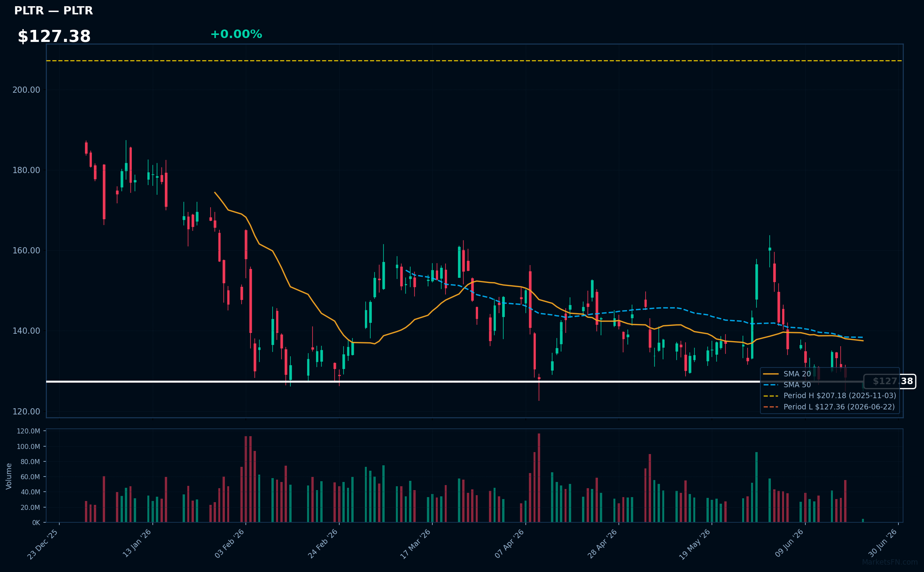Click the 03 Feb '26 date label
Image resolution: width=924 pixels, height=572 pixels.
pos(230,544)
